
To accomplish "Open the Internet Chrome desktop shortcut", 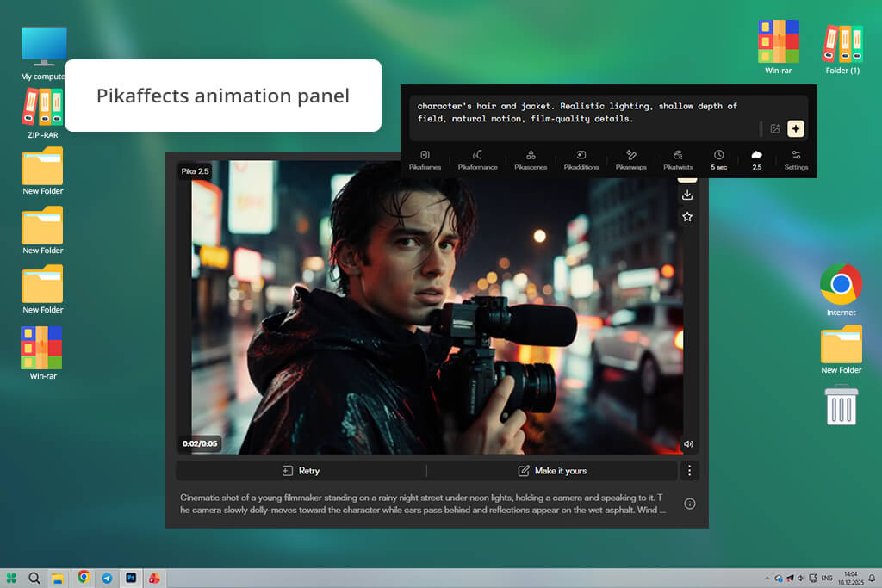I will pyautogui.click(x=841, y=290).
